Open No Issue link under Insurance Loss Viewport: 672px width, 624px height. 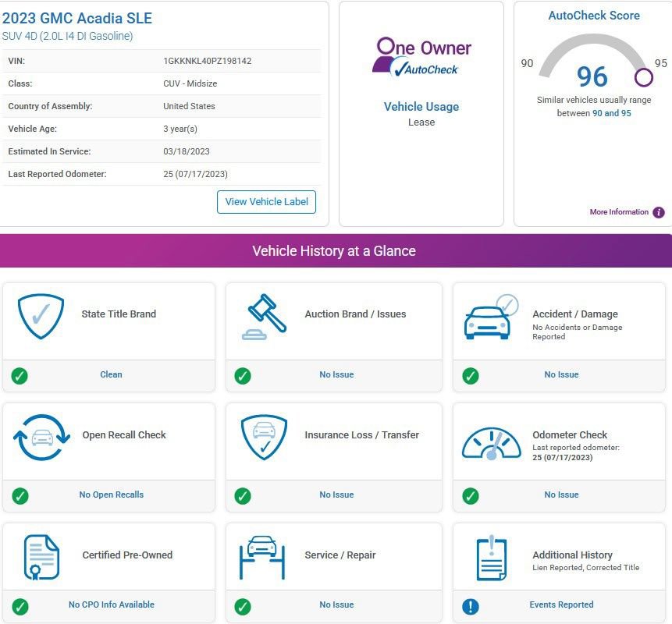click(336, 495)
